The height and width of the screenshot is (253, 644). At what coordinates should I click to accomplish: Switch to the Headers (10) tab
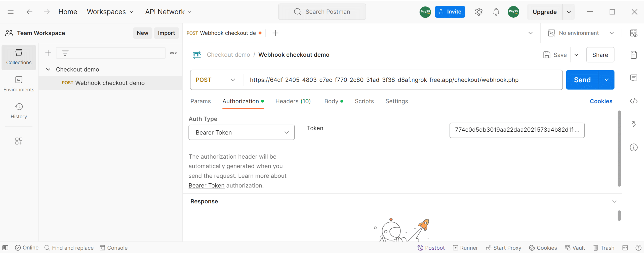(293, 101)
